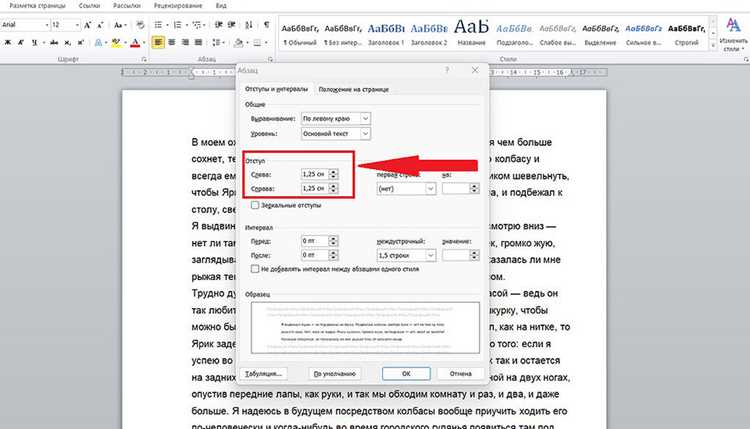
Task: Increase font size with grow button
Action: click(87, 25)
